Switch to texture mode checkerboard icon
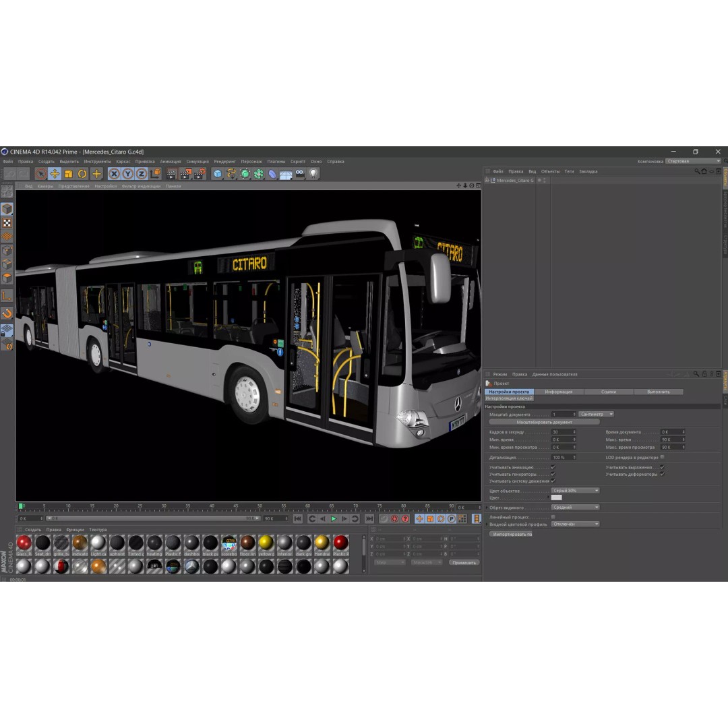 [x=7, y=223]
